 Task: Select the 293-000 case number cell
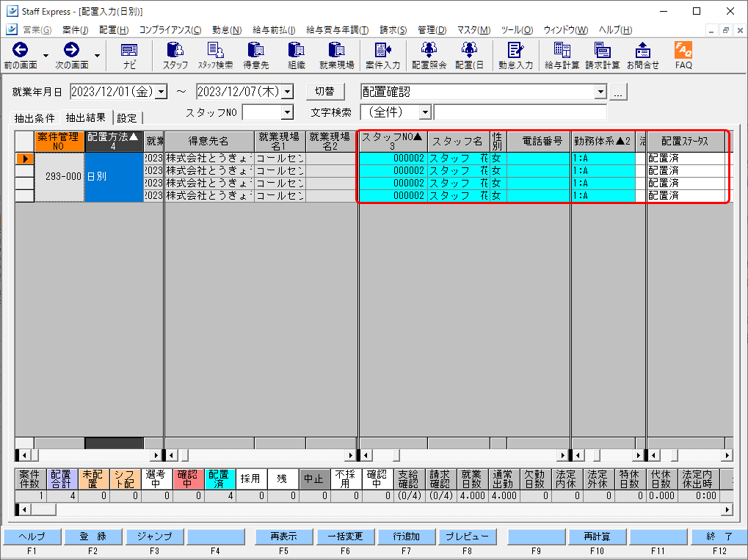(x=59, y=176)
